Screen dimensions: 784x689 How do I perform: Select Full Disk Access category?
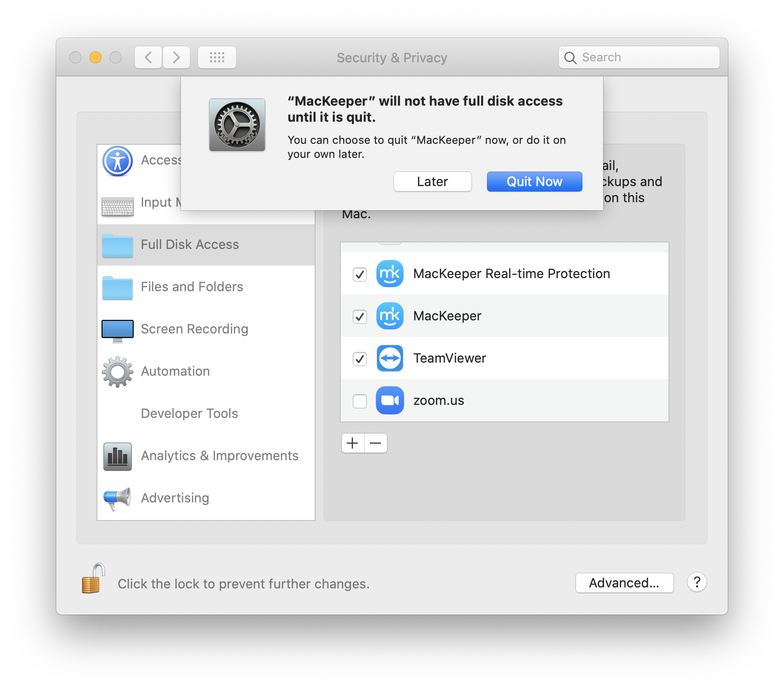pyautogui.click(x=206, y=244)
